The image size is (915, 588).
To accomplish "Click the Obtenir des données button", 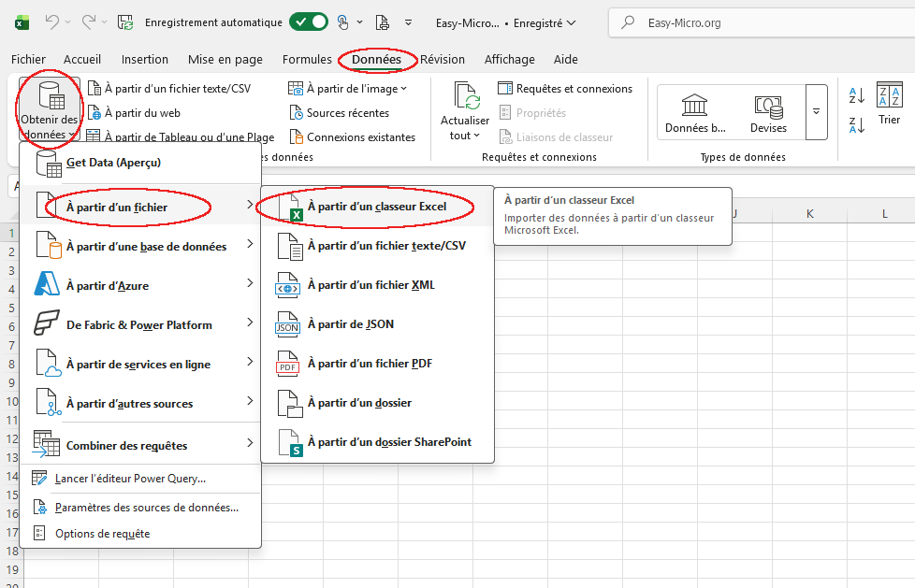I will [x=50, y=111].
